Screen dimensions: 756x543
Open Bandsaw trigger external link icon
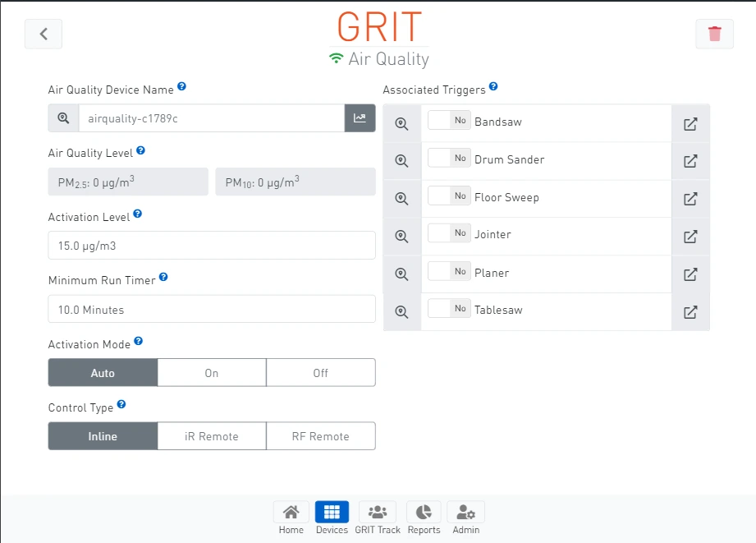[x=690, y=123]
